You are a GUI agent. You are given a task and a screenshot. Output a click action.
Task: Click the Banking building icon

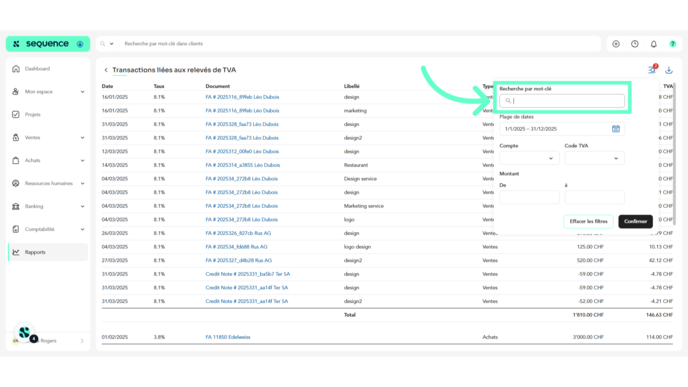coord(16,206)
